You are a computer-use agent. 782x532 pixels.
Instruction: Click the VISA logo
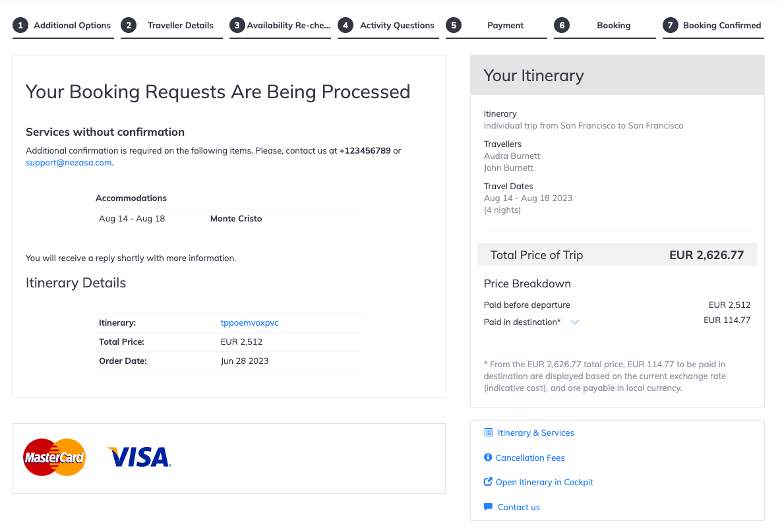[x=139, y=458]
